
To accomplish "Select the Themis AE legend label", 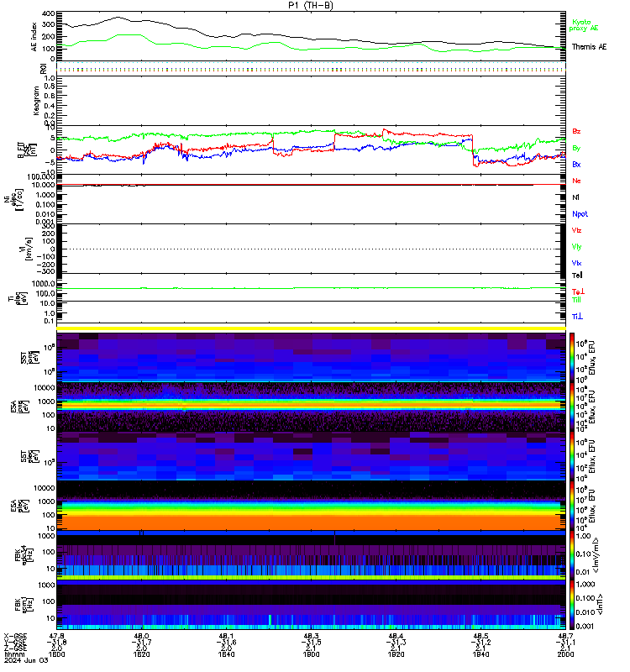I will 589,47.
